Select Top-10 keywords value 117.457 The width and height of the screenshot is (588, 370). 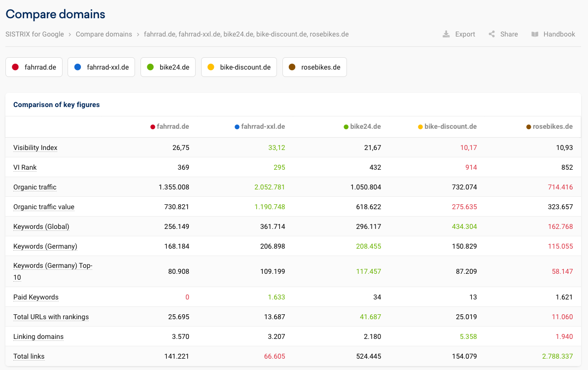[369, 271]
